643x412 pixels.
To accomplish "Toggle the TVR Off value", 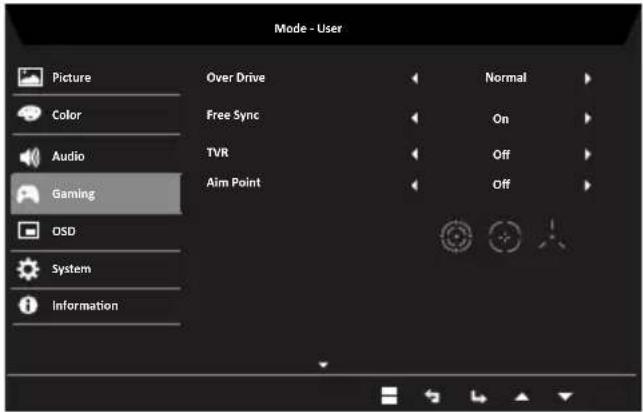I will (501, 155).
